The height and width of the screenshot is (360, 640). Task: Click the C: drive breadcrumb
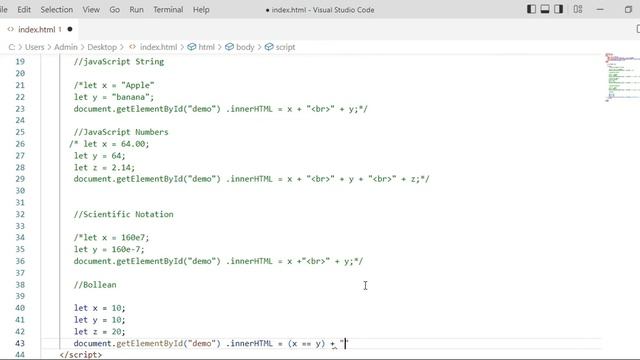pos(11,47)
